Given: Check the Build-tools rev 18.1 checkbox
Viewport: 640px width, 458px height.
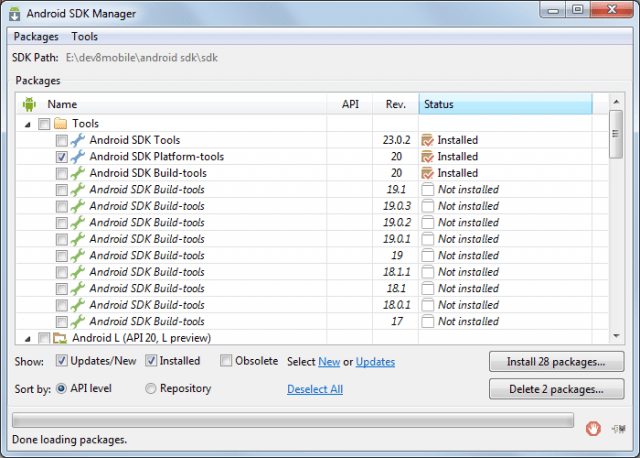Looking at the screenshot, I should pyautogui.click(x=62, y=289).
